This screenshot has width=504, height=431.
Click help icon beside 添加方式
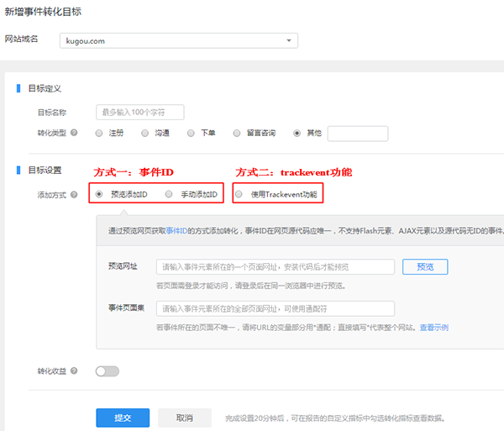(75, 194)
